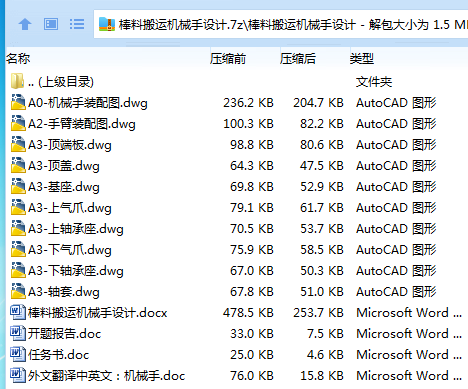Select the file name A3-轴套.dwg
The image size is (468, 389).
click(64, 292)
